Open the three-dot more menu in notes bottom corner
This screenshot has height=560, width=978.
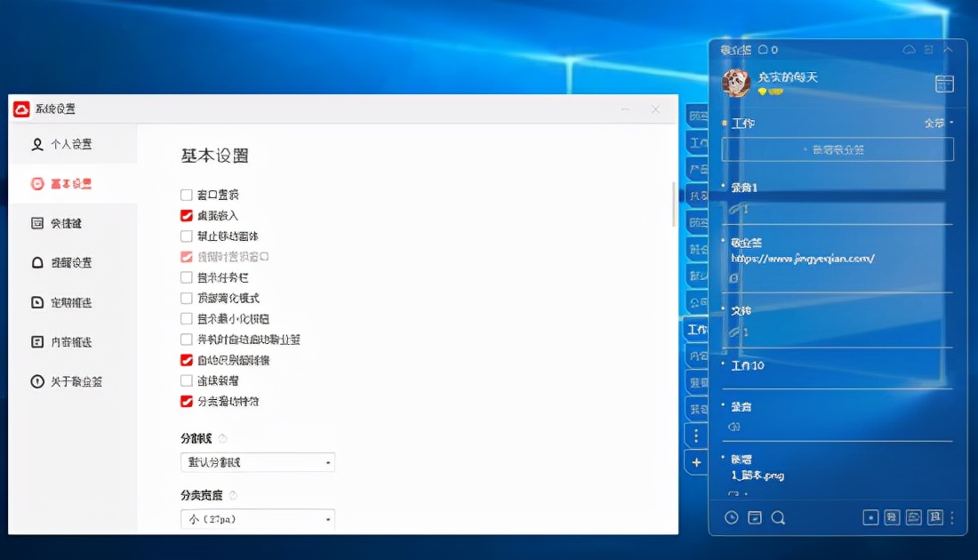point(952,516)
